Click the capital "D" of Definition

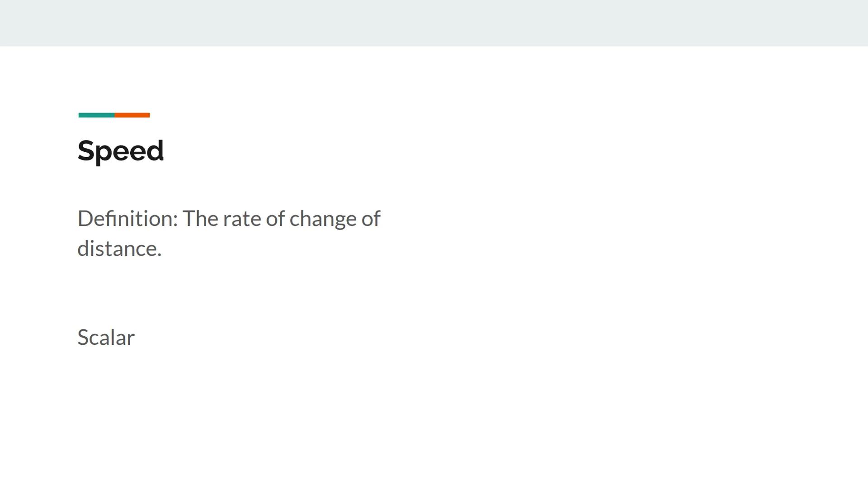pos(85,219)
